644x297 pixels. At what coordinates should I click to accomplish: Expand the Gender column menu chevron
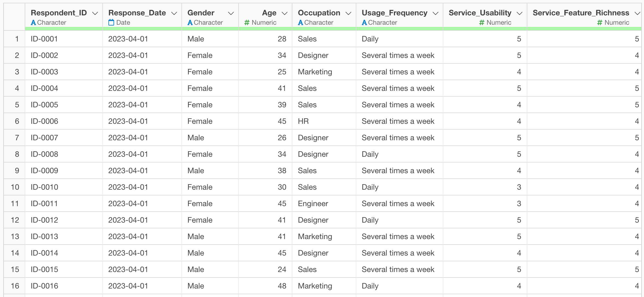(x=231, y=13)
